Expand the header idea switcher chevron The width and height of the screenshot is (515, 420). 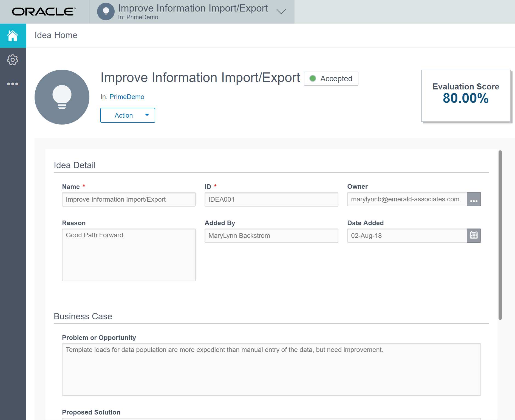(281, 12)
